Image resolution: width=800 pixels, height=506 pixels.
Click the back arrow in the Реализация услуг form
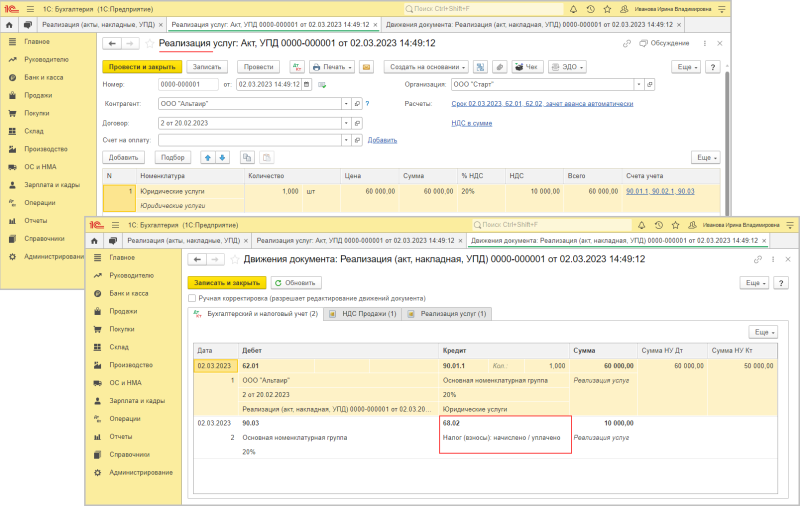(x=112, y=44)
